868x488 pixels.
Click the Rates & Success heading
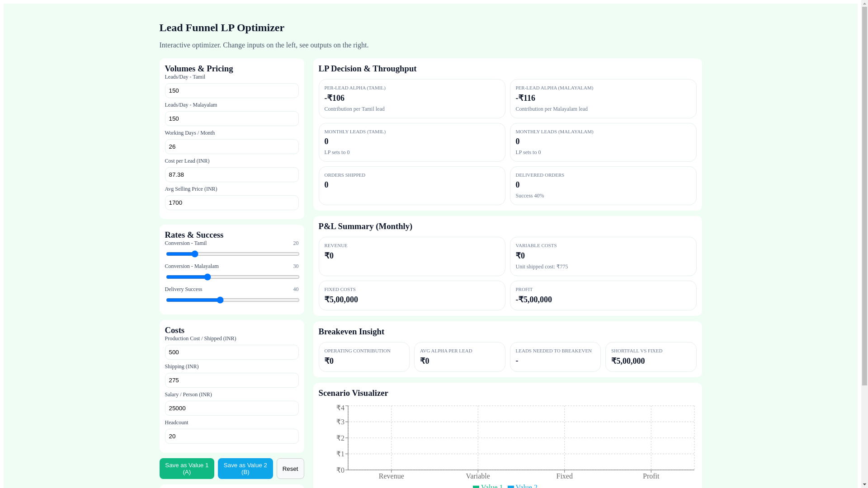194,235
